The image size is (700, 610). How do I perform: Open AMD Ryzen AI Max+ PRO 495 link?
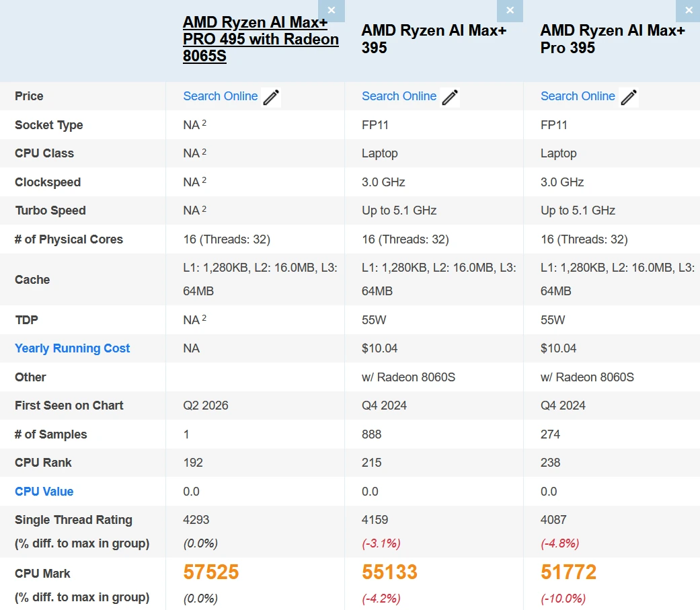[x=261, y=39]
